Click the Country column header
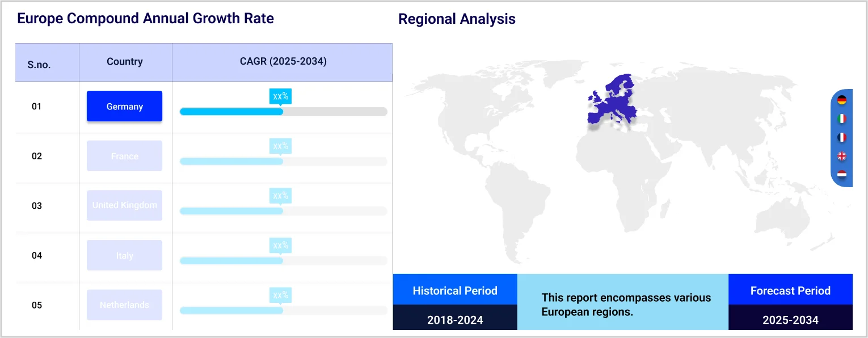The image size is (868, 338). [x=125, y=61]
